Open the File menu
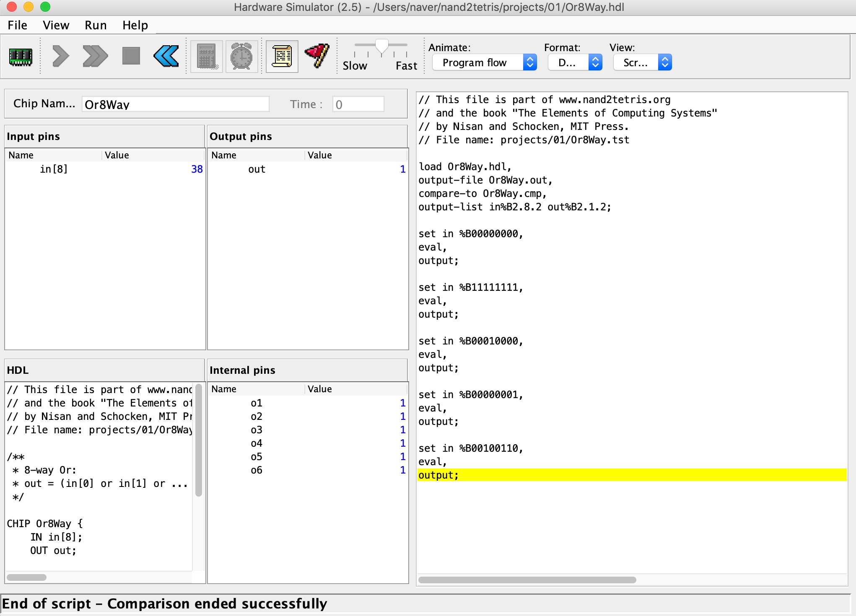This screenshot has width=856, height=616. pos(17,25)
